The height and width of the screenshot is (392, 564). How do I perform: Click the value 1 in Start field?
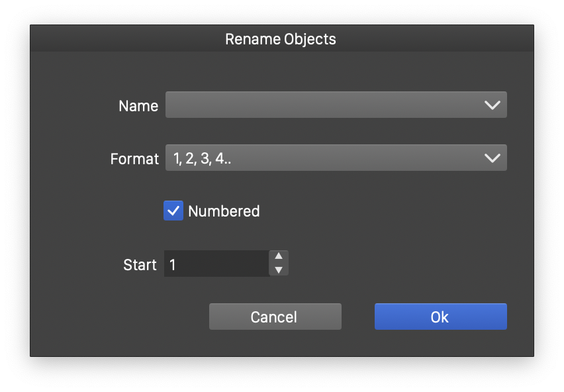click(173, 265)
